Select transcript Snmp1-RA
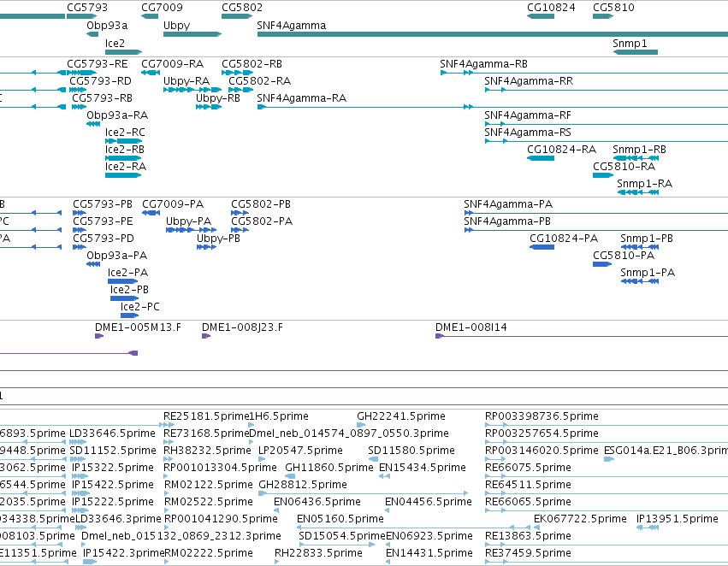This screenshot has width=728, height=566. pyautogui.click(x=645, y=183)
